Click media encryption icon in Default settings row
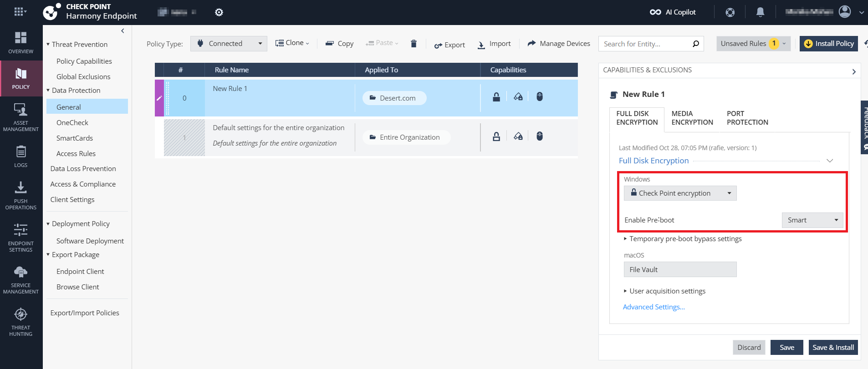The height and width of the screenshot is (369, 868). point(518,136)
